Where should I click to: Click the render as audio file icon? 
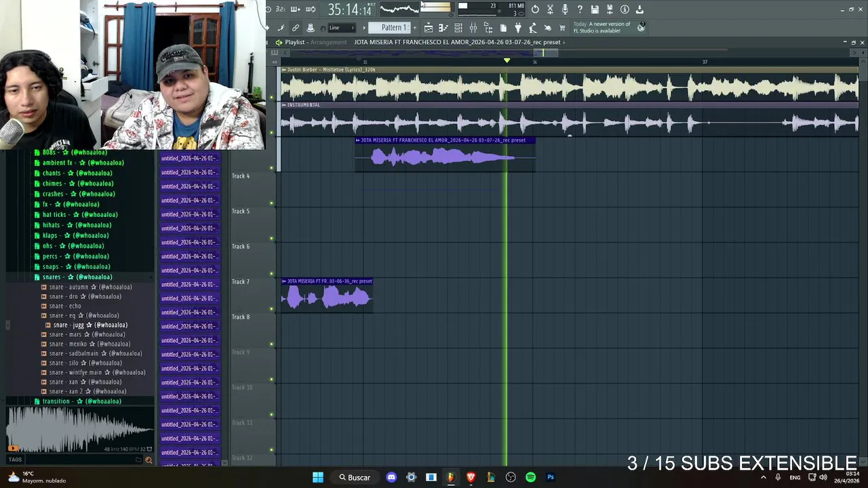coord(610,9)
